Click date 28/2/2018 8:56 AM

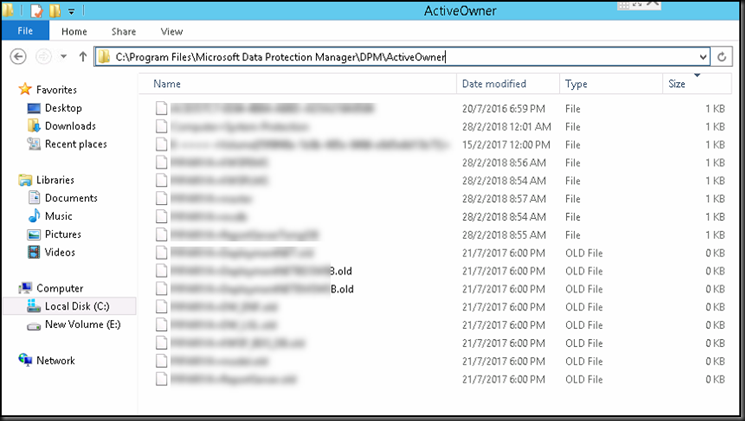[504, 163]
